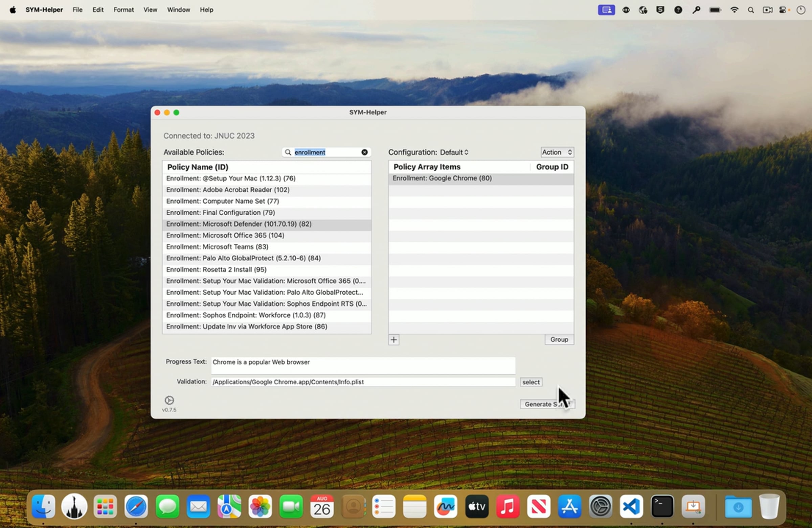This screenshot has width=812, height=528.
Task: Click the plus button under Policy Array
Action: tap(394, 339)
